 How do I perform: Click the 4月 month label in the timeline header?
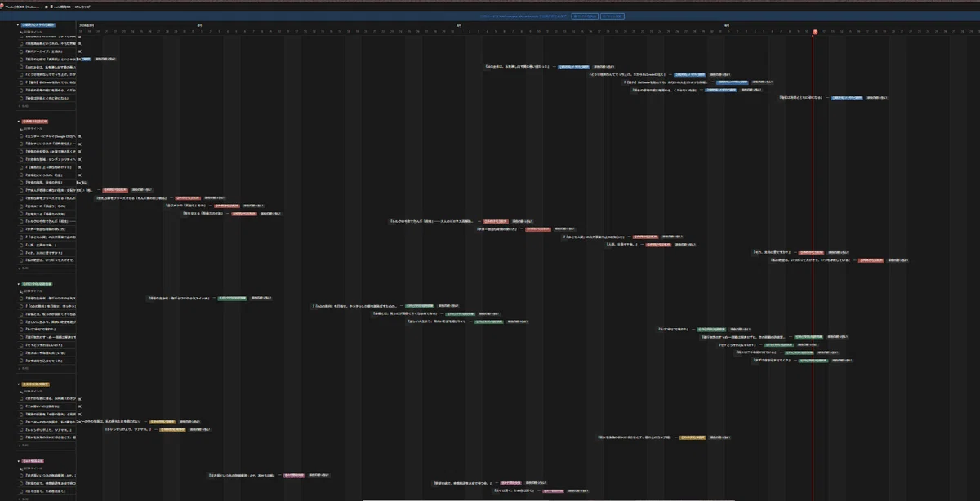click(x=199, y=25)
